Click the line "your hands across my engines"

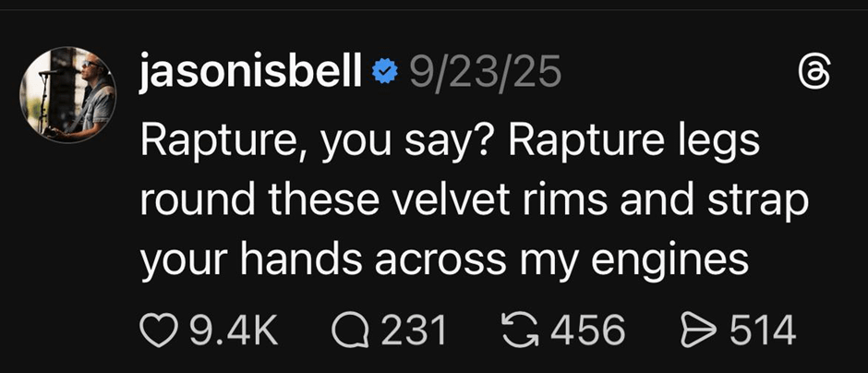(x=442, y=262)
